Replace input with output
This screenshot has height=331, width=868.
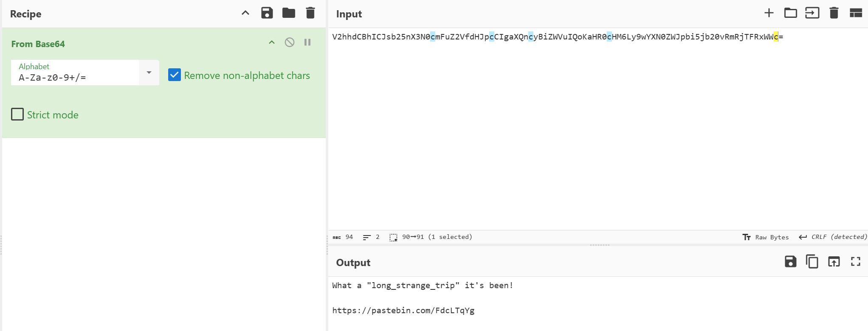click(834, 262)
